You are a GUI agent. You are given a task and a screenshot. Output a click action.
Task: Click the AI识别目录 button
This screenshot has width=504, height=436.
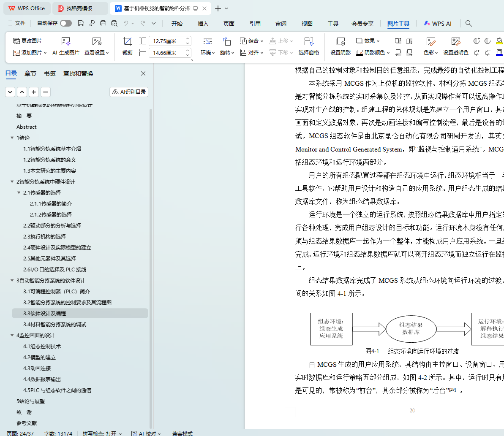[129, 92]
